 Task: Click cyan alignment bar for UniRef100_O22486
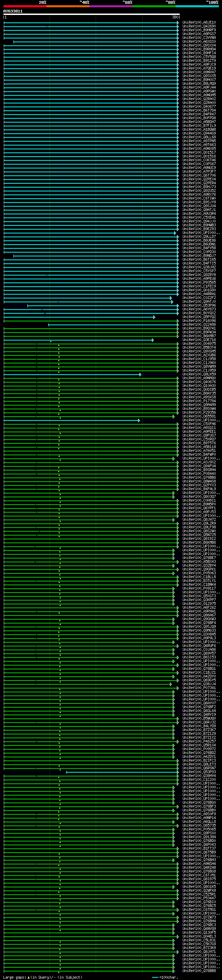113,325
